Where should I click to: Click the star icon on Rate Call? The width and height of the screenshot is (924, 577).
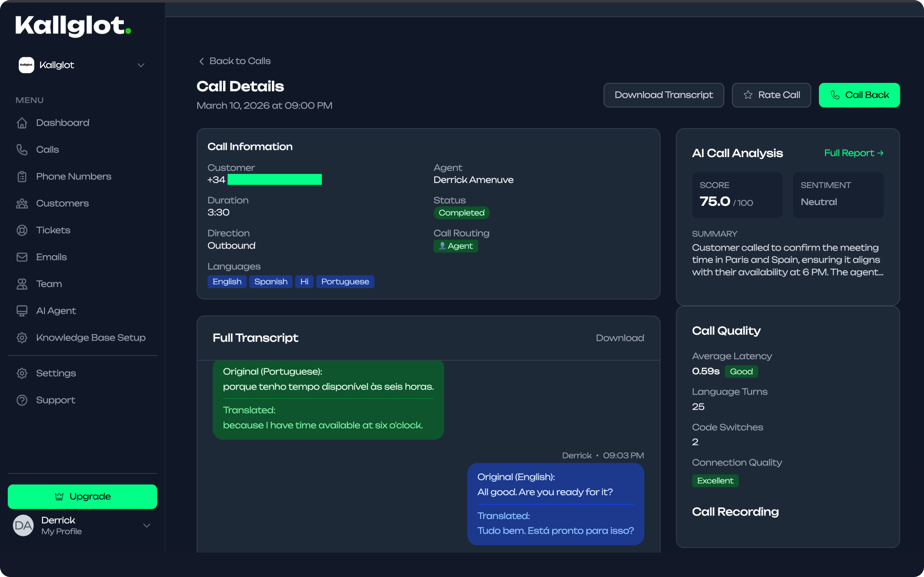(748, 95)
